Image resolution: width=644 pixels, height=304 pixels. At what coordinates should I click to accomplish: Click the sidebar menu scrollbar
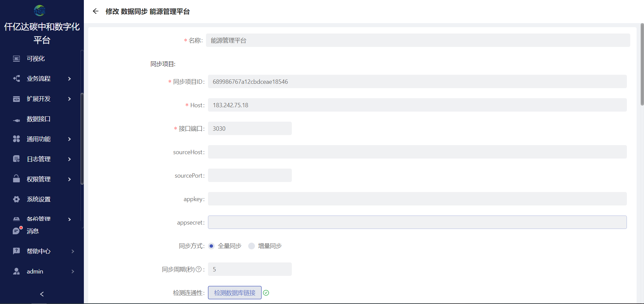click(82, 139)
